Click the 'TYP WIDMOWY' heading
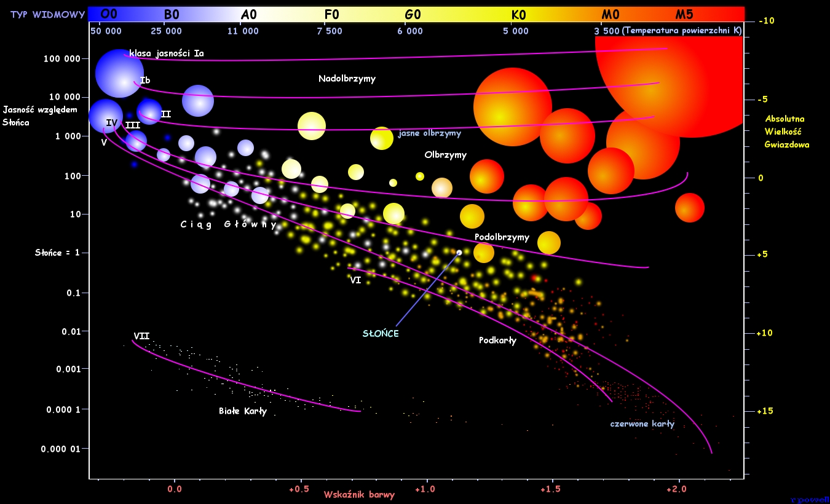Viewport: 830px width, 504px height. tap(47, 14)
